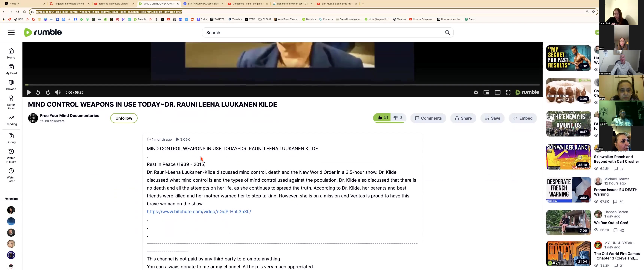
Task: Open the bitchute video link in description
Action: [199, 212]
